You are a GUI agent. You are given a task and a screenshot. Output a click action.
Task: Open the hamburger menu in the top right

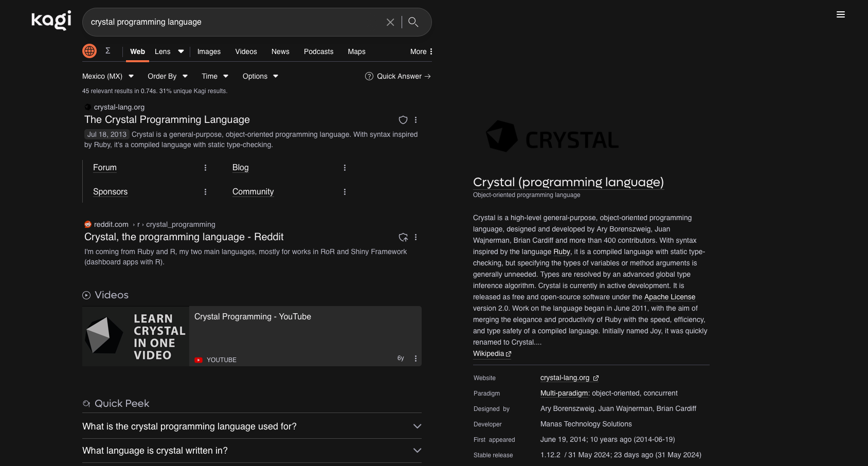tap(841, 14)
